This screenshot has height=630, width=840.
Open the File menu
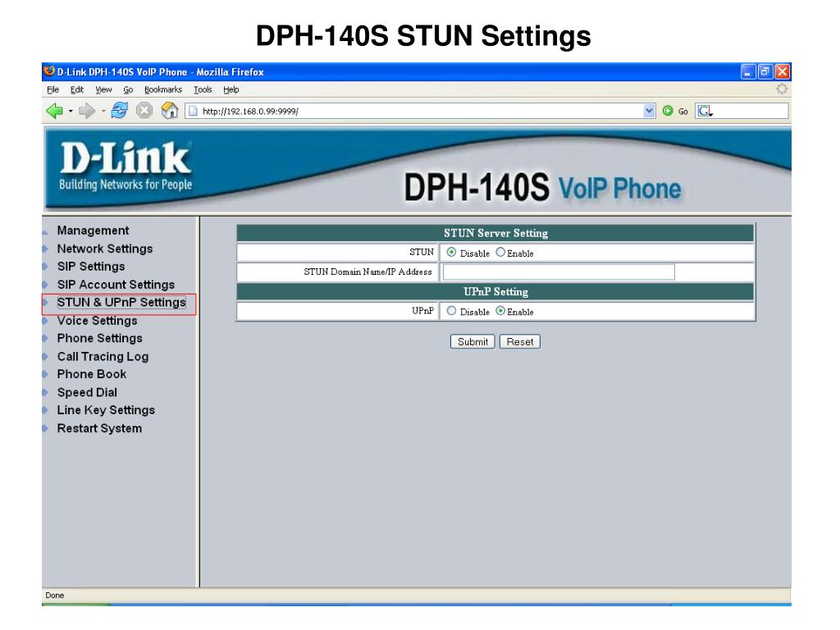(x=53, y=89)
